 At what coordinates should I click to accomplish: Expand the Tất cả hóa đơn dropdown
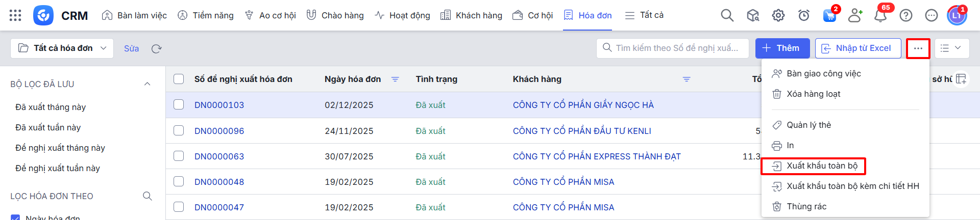[62, 48]
